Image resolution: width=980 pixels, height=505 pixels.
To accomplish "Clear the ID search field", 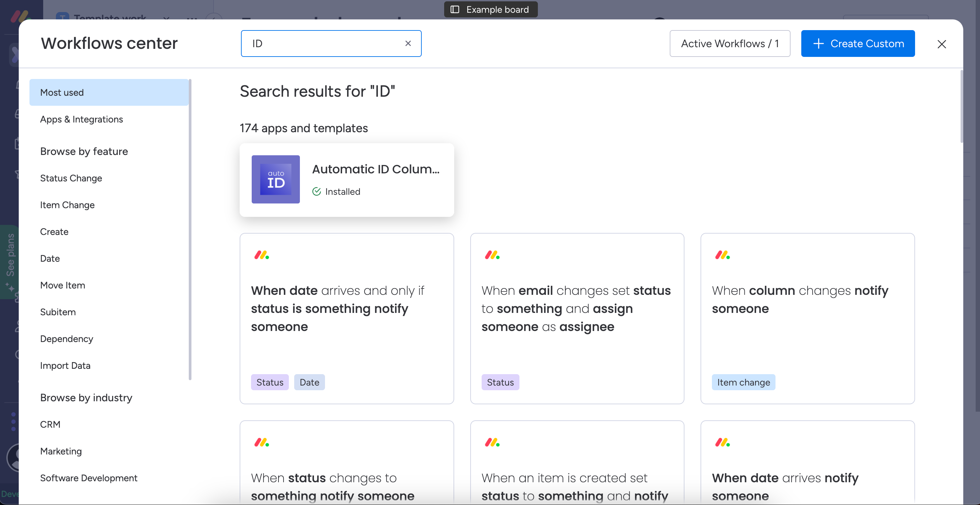I will 408,44.
